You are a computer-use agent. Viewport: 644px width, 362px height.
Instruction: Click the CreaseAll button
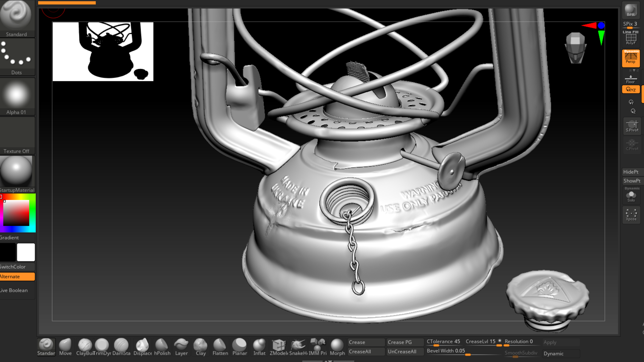(366, 351)
